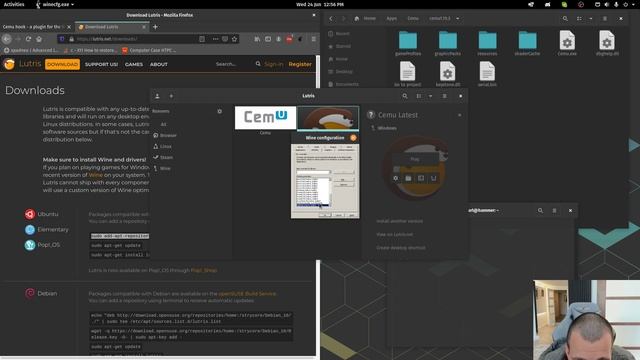Open Firefox page actions three-dot menu

[215, 39]
